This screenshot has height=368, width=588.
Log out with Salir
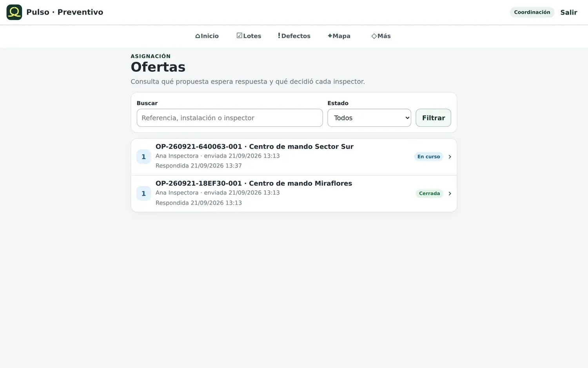(569, 12)
